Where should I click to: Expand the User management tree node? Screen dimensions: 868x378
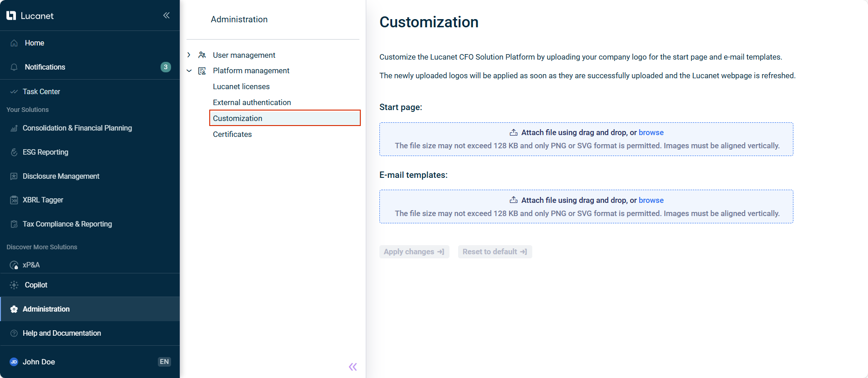pos(189,55)
